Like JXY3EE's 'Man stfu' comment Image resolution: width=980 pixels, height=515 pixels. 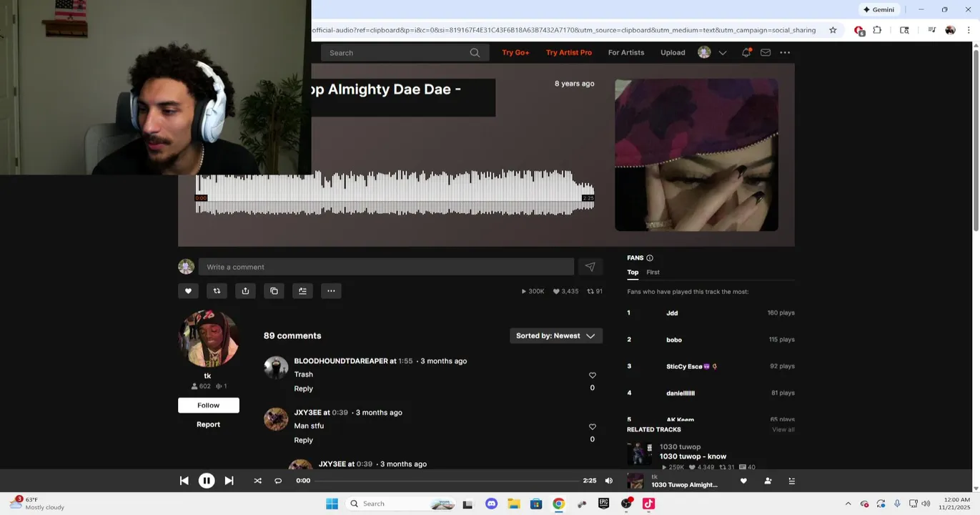[x=592, y=427]
